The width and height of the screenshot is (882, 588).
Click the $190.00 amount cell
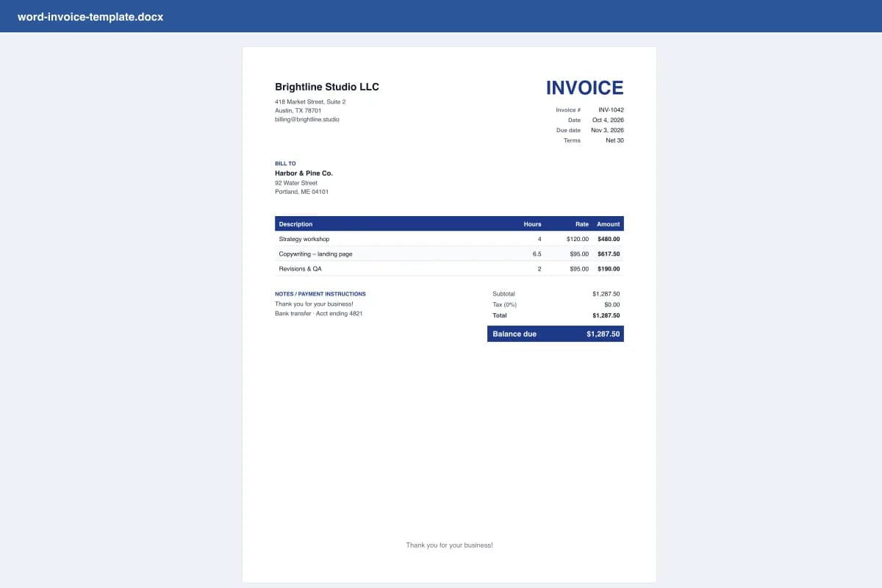[x=609, y=269]
